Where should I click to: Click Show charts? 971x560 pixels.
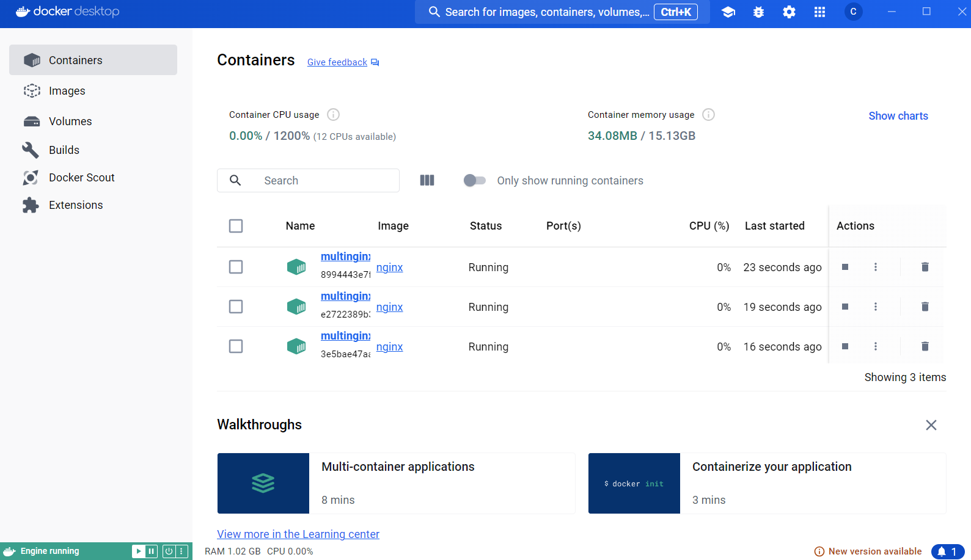898,116
